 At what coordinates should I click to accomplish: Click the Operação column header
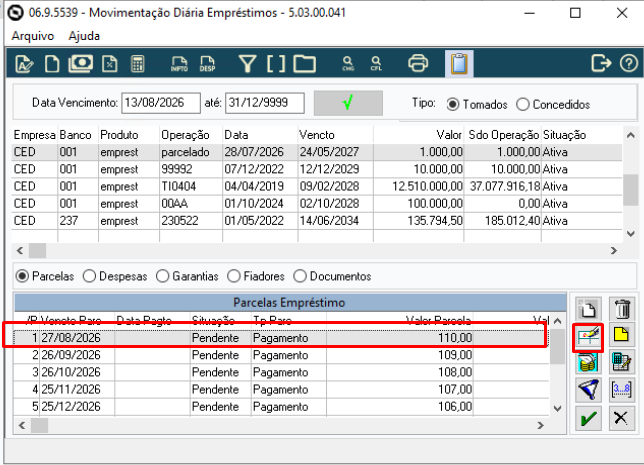191,135
